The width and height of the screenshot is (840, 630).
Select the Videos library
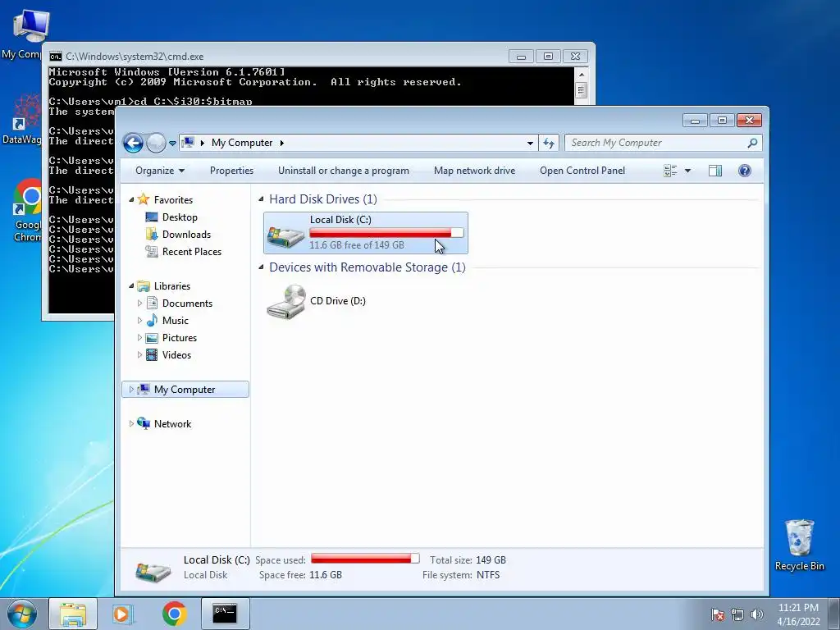click(x=176, y=354)
